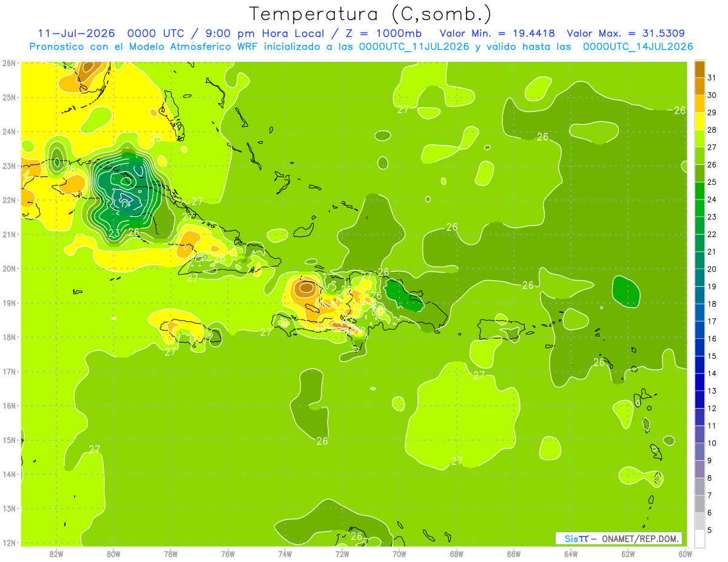Click the "18N" latitude axis label
The image size is (728, 562).
tap(8, 337)
